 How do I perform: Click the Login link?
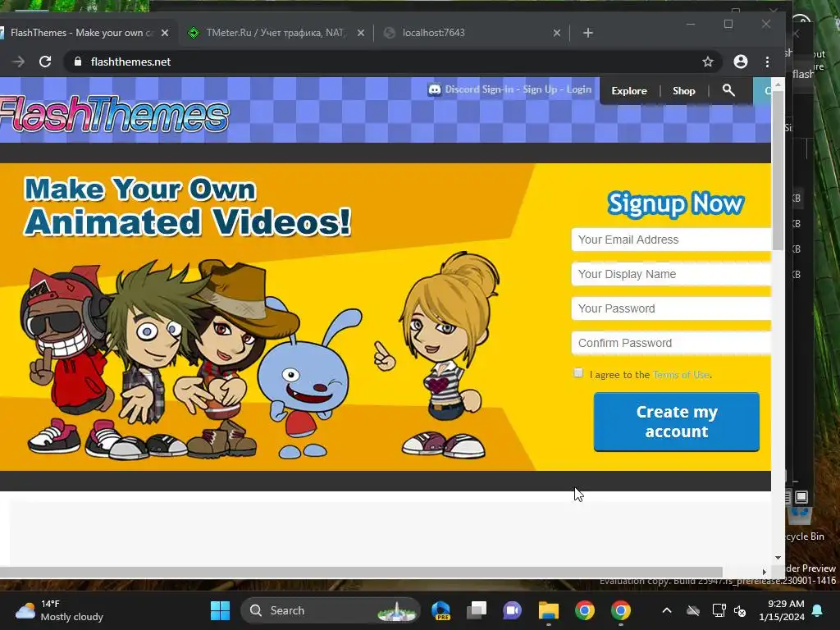(579, 89)
